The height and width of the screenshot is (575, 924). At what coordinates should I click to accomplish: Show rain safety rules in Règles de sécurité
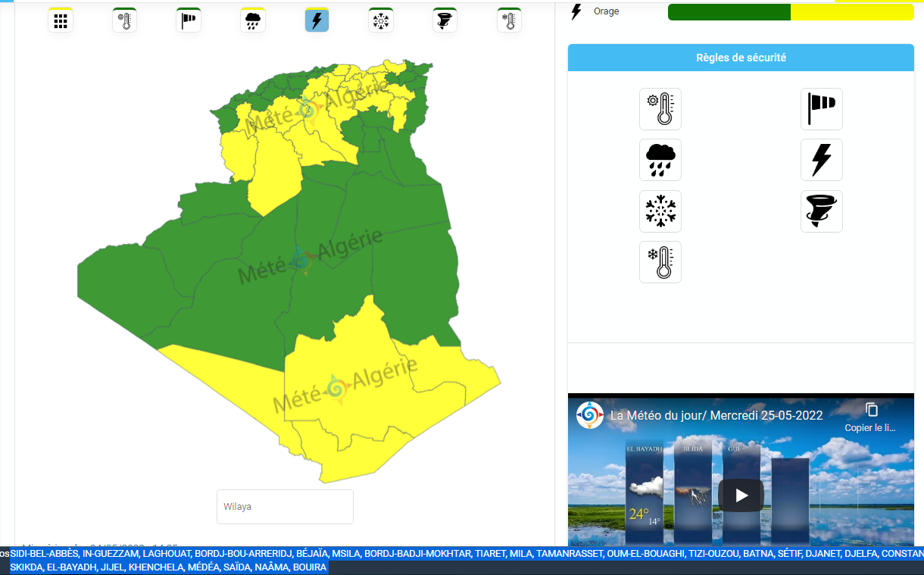(660, 160)
